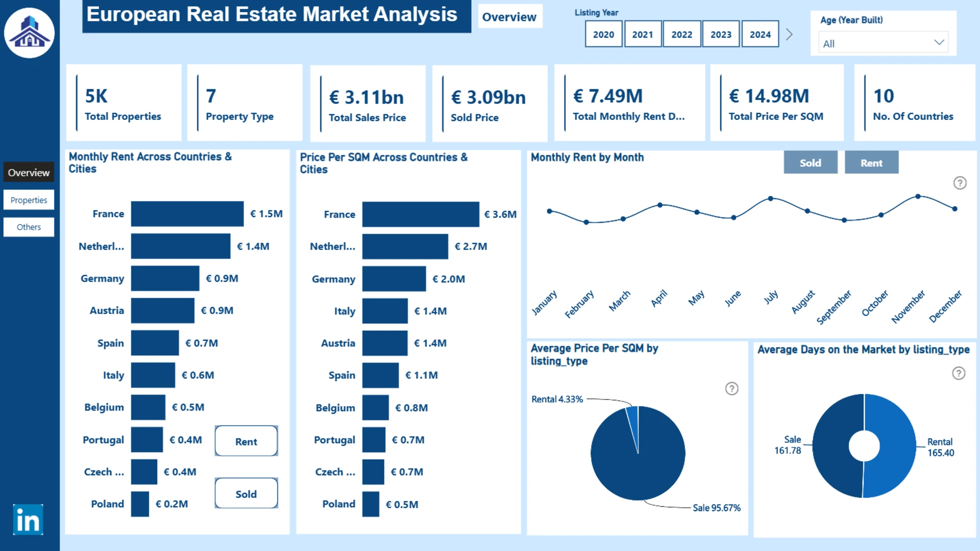Viewport: 980px width, 551px height.
Task: Select Listing Year 2023 slicer tile
Action: 720,34
